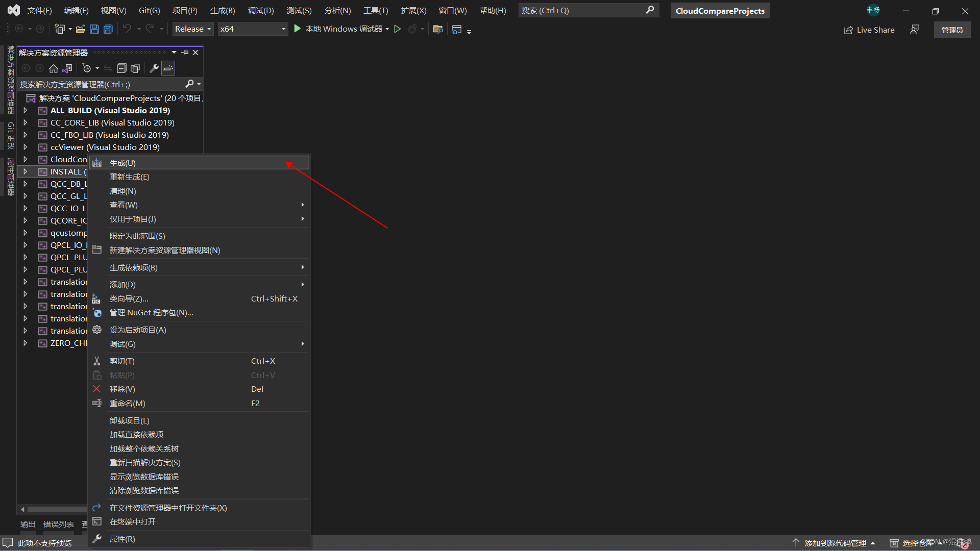This screenshot has width=980, height=551.
Task: Select 重新生成(E) in context menu
Action: (x=130, y=177)
